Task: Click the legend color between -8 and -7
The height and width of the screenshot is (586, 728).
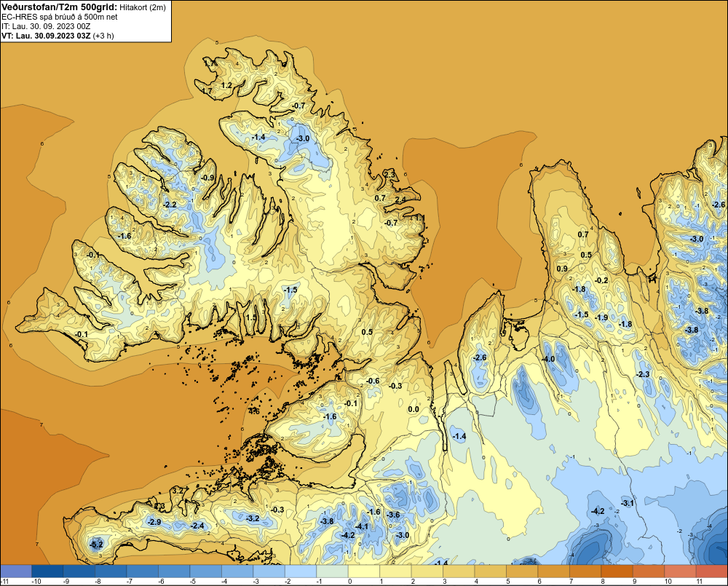Action: (111, 571)
